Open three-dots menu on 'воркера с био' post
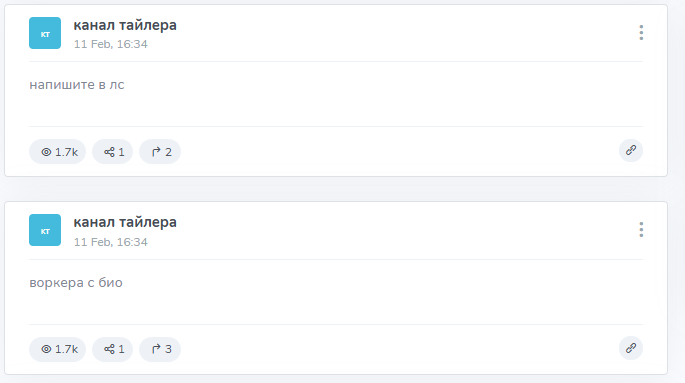The height and width of the screenshot is (383, 685). pyautogui.click(x=641, y=230)
